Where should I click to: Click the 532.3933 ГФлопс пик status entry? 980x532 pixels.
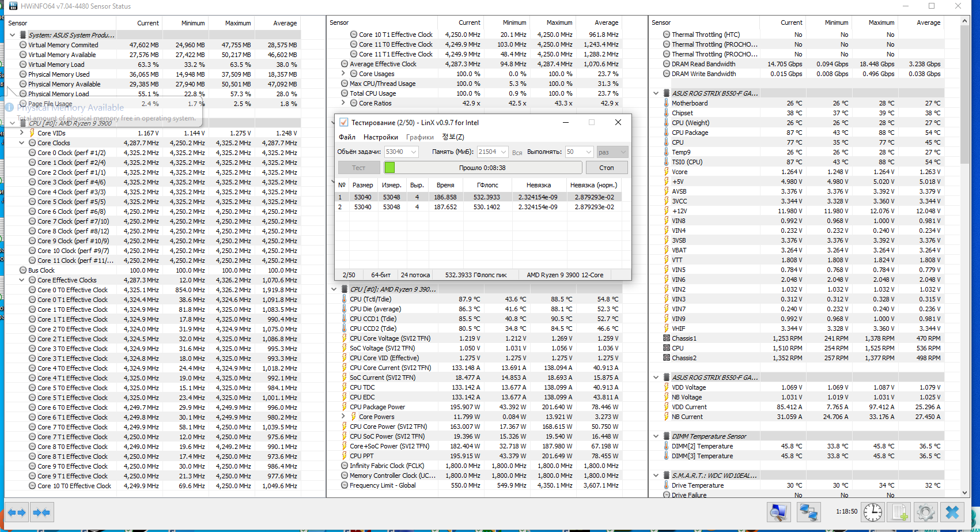coord(476,275)
